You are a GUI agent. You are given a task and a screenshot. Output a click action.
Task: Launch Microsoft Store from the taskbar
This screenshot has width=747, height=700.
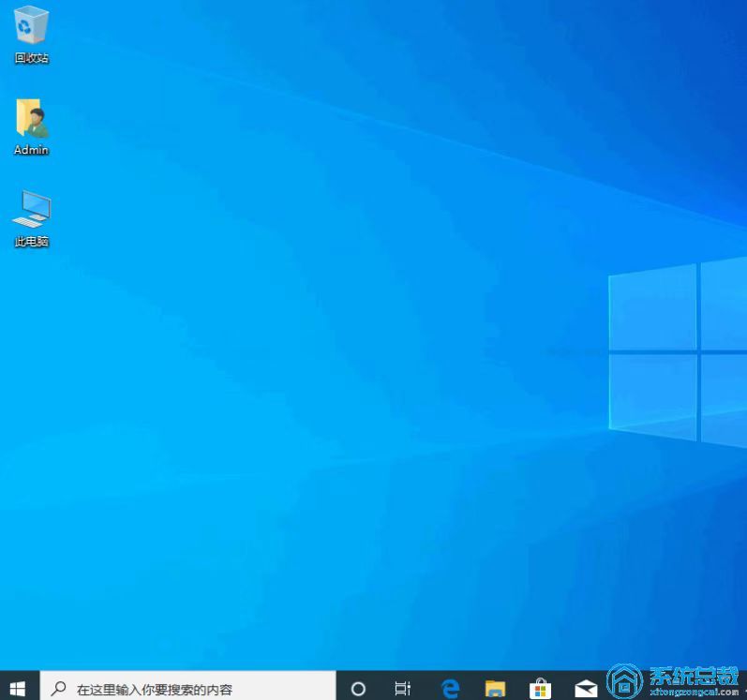tap(540, 689)
